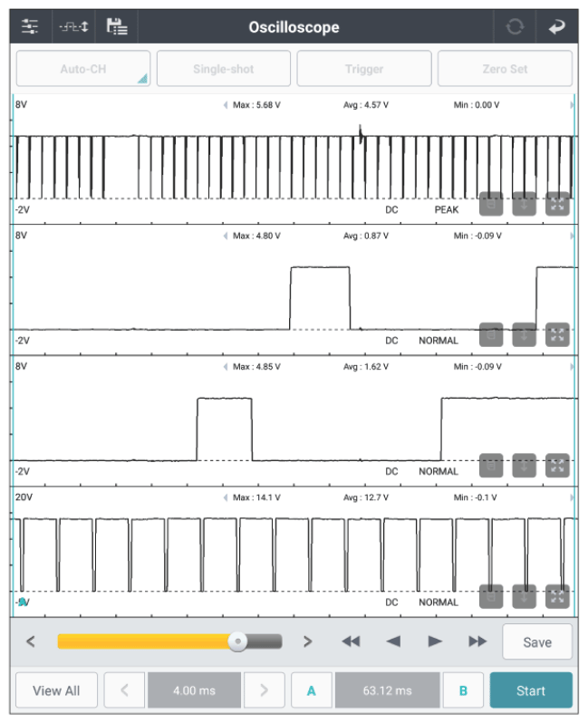Click the 4.00 ms time base field
This screenshot has height=723, width=588.
194,690
